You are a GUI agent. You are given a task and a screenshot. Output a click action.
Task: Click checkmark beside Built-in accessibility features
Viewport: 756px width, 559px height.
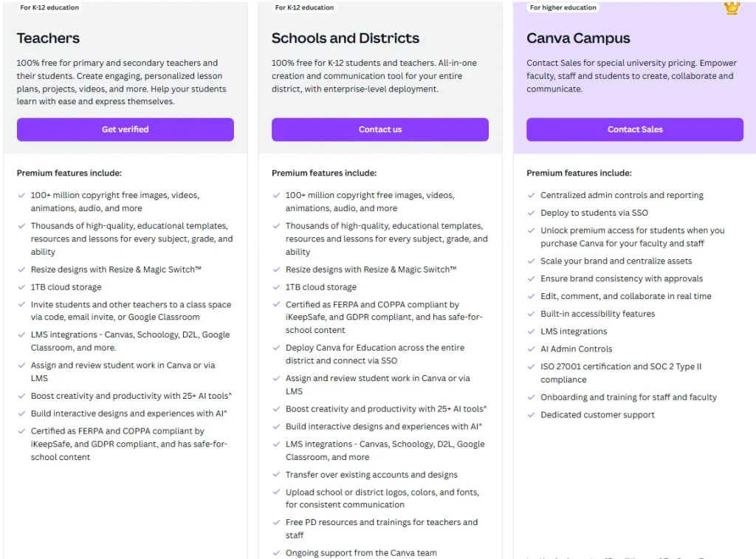(531, 314)
